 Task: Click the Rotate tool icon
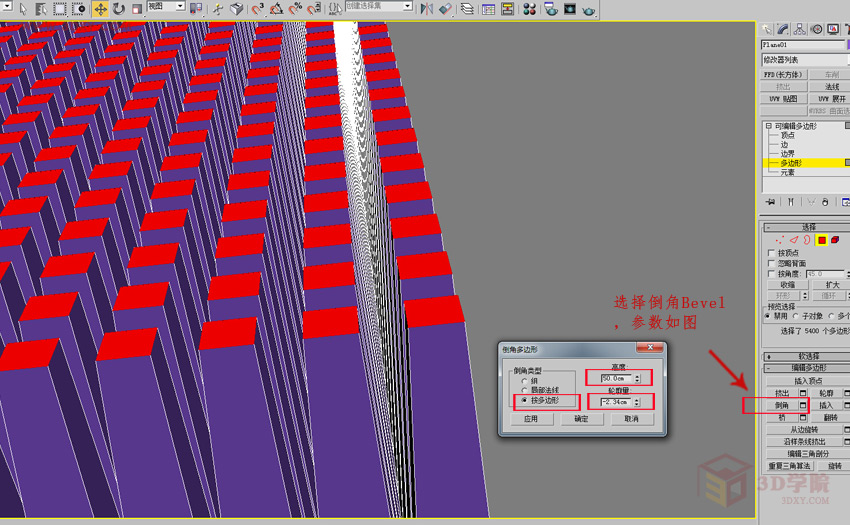(119, 9)
